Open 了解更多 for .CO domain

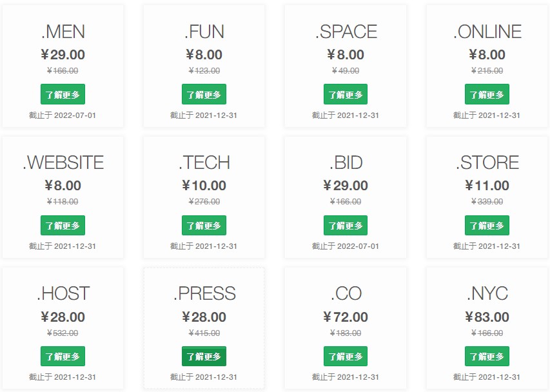coord(346,357)
